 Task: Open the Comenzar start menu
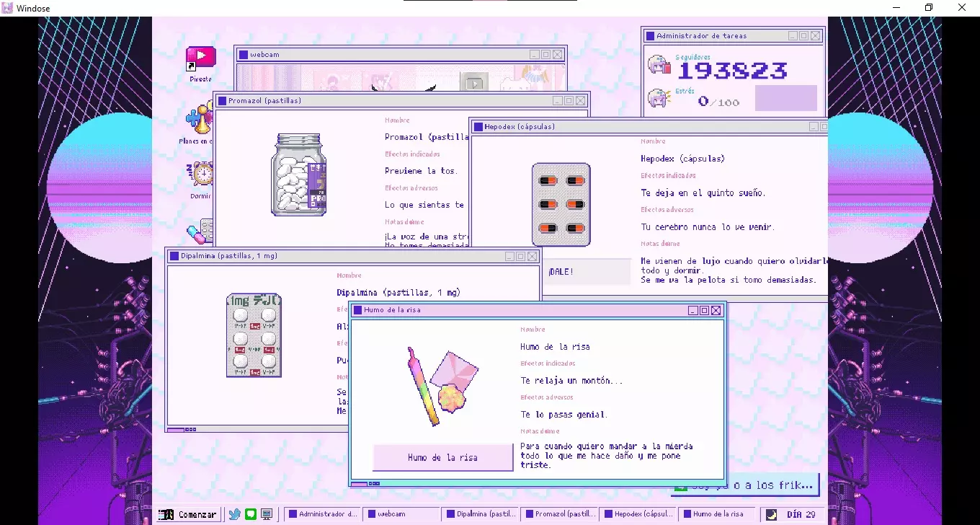(x=188, y=514)
